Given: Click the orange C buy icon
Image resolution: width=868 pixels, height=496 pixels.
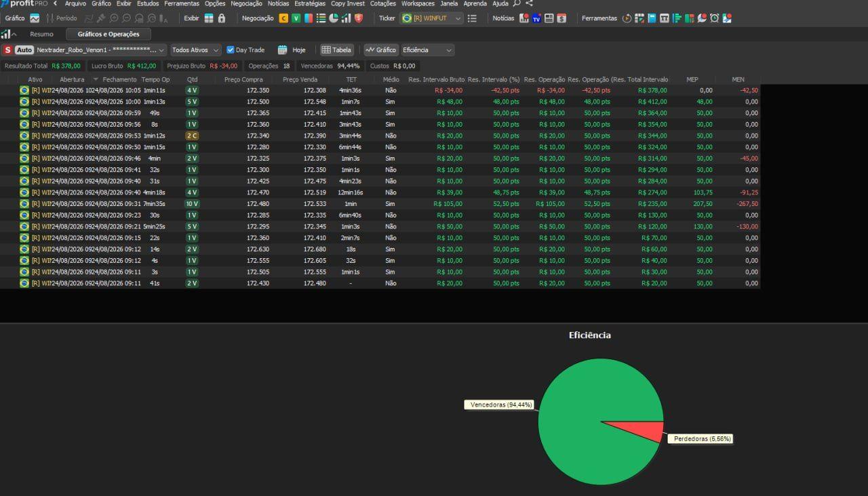Looking at the screenshot, I should pos(283,18).
